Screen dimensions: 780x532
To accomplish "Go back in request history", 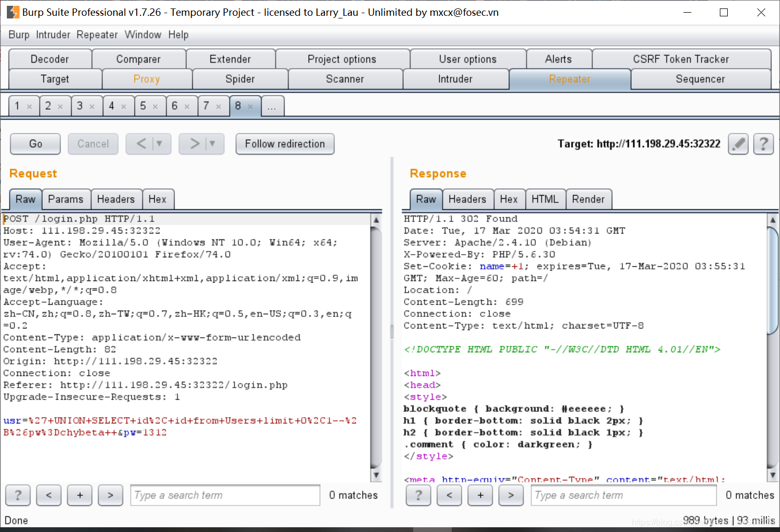I will click(140, 144).
